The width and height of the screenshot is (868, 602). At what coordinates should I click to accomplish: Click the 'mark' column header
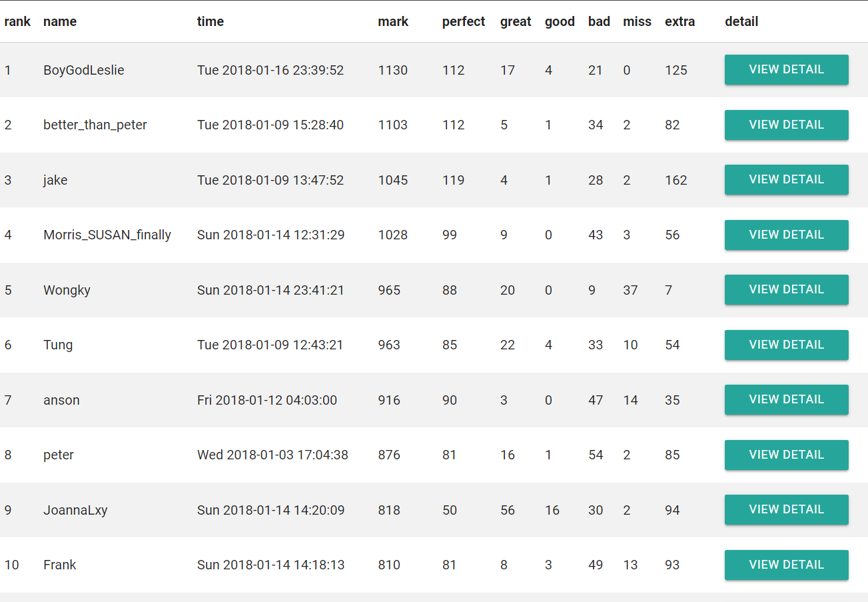(393, 21)
